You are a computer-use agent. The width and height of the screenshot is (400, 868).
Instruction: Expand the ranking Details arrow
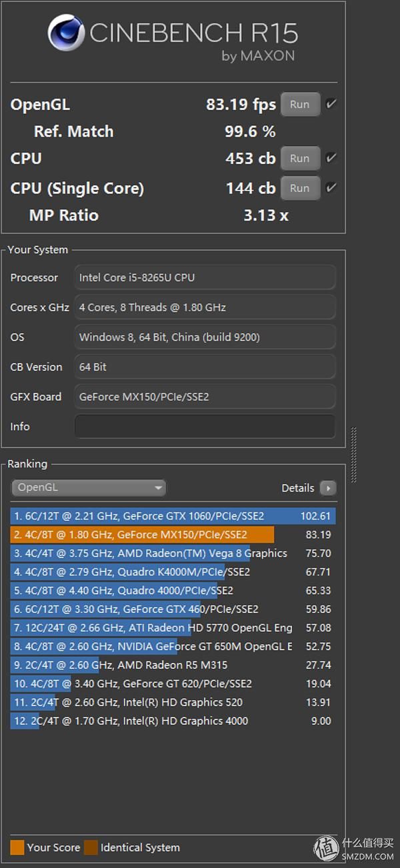328,488
